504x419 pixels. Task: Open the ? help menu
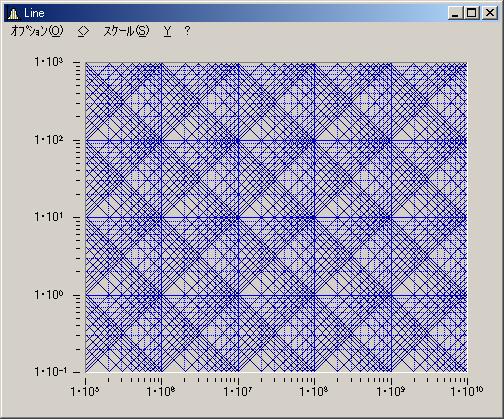point(187,31)
